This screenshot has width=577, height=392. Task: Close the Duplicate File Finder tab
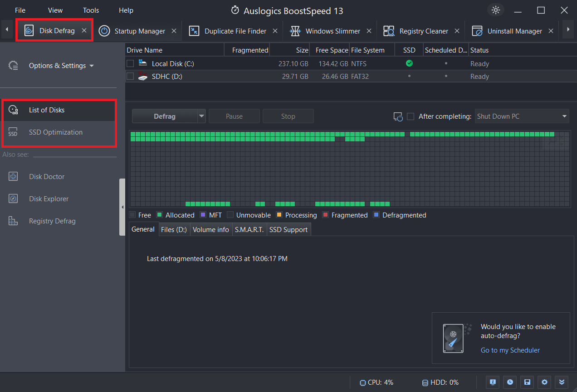pyautogui.click(x=275, y=31)
